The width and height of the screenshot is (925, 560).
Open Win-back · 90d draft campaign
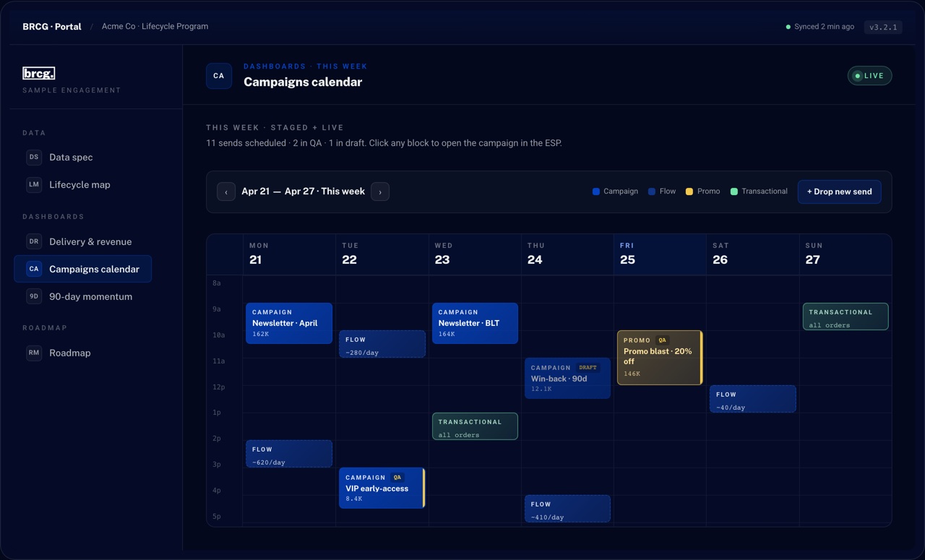tap(567, 378)
